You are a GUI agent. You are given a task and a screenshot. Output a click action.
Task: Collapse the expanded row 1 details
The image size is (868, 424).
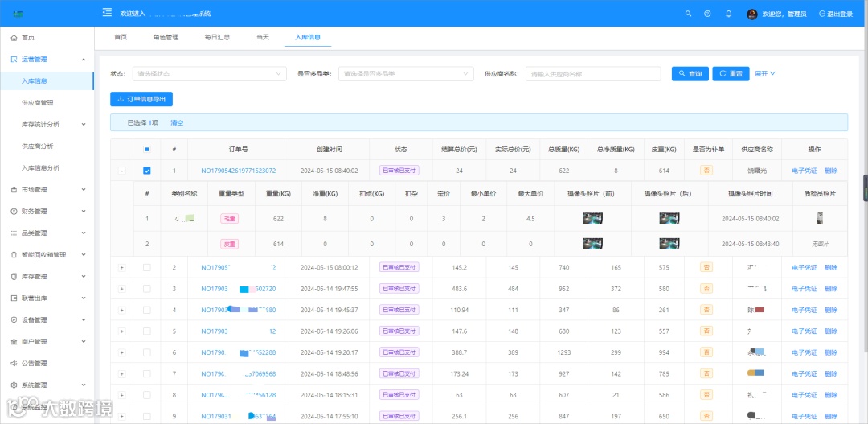click(122, 171)
